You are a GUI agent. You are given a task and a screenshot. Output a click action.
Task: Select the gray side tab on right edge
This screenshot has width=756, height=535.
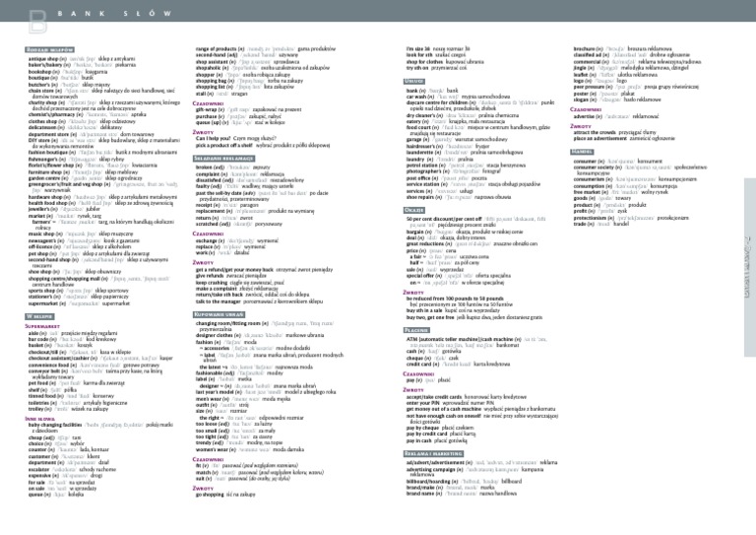click(x=750, y=267)
